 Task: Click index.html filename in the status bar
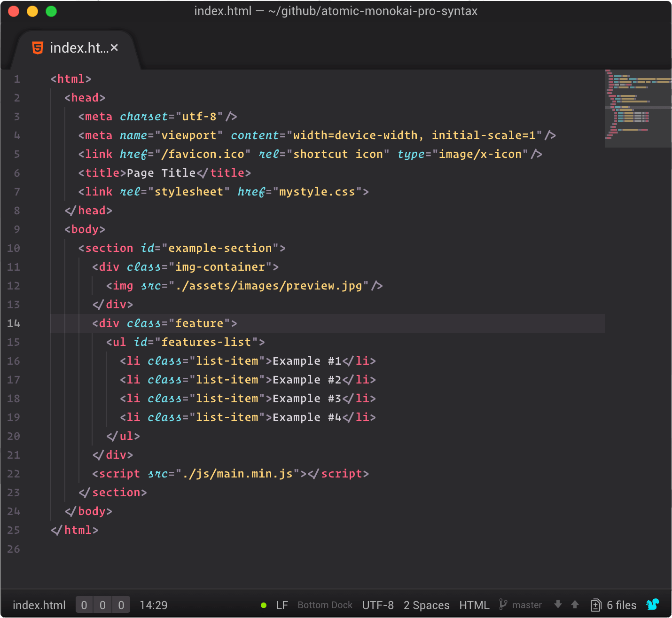pyautogui.click(x=39, y=605)
